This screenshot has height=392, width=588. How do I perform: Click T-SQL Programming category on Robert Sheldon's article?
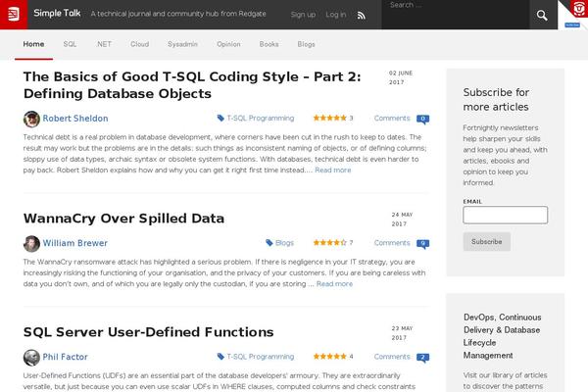(x=261, y=119)
